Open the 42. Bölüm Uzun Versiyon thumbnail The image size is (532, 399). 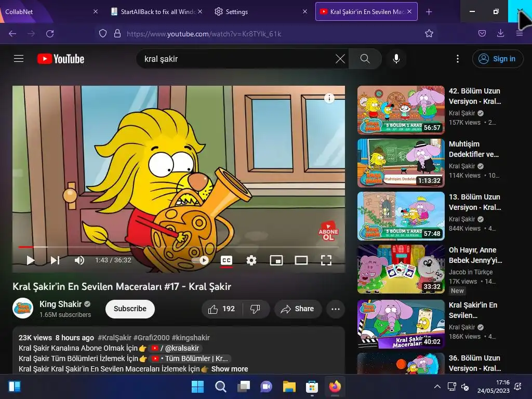pyautogui.click(x=401, y=110)
